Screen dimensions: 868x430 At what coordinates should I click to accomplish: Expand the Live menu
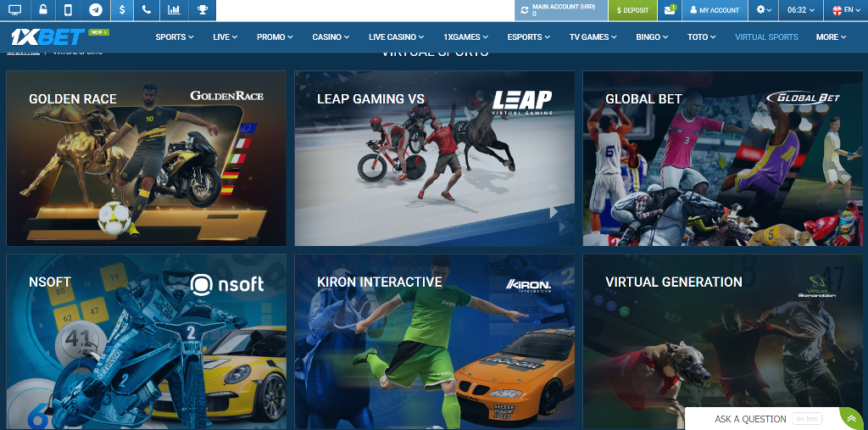(x=225, y=37)
